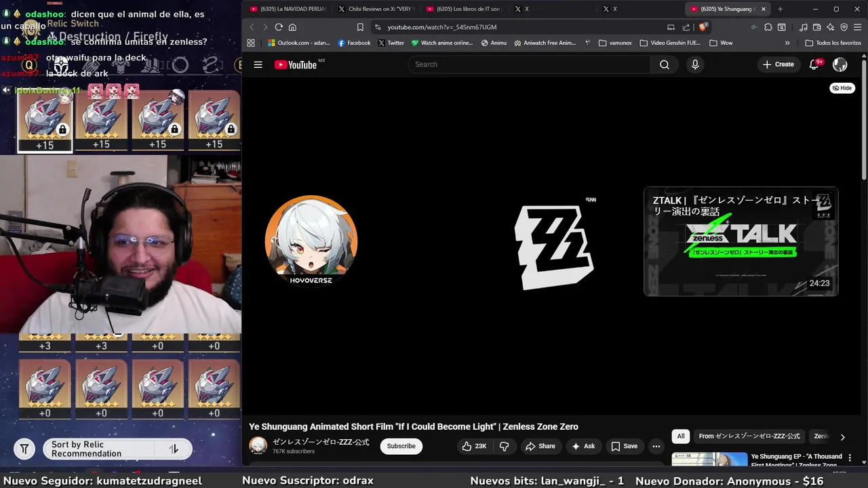Select the highlighted +15 relic with lock
This screenshot has height=488, width=868.
pos(45,121)
